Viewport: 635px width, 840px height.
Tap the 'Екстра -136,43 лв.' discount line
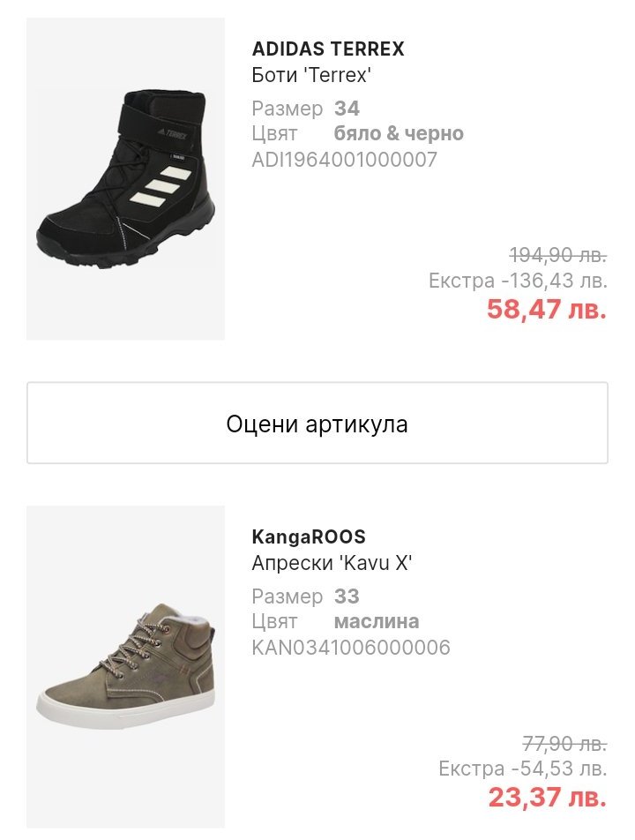518,281
